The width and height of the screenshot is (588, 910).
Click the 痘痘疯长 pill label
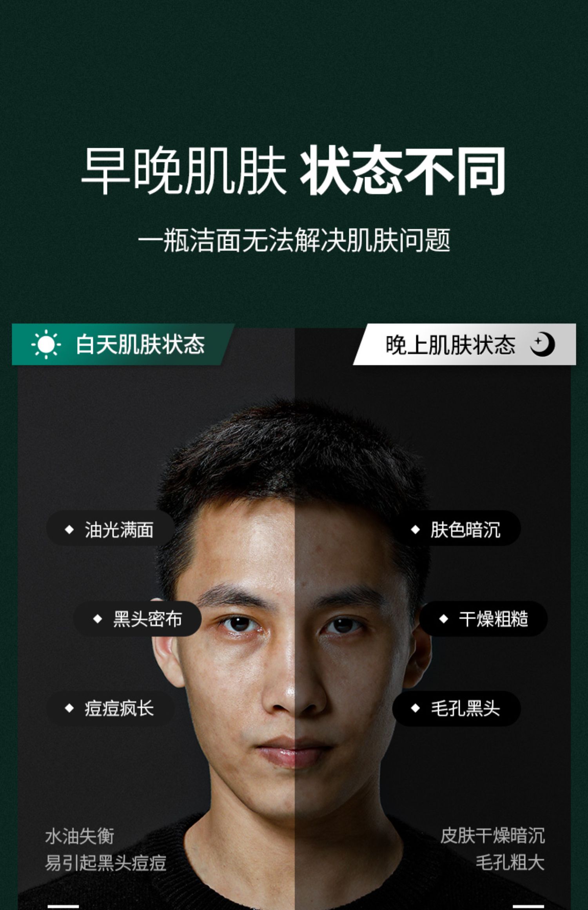click(x=119, y=708)
